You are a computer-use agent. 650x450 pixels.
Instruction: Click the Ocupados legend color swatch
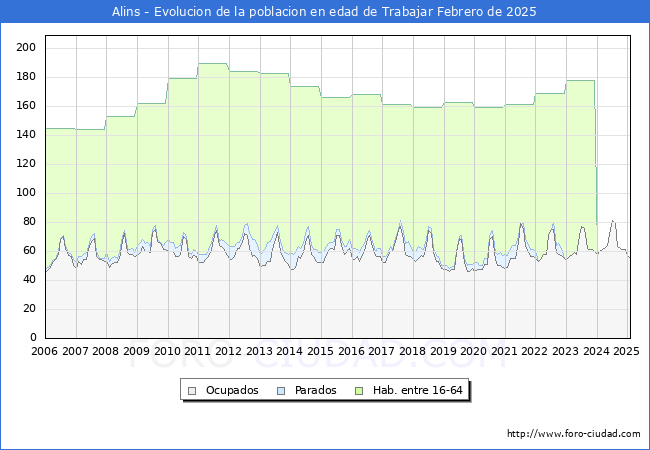point(192,391)
